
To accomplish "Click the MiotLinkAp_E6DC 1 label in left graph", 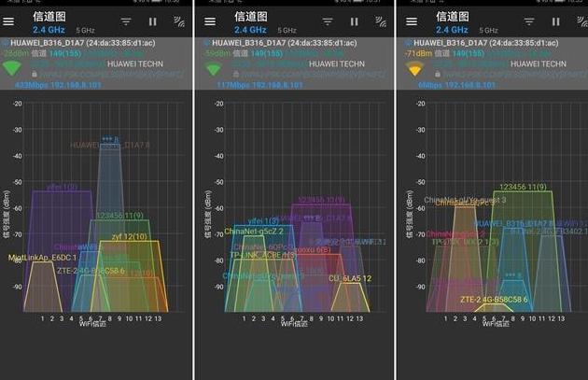I will pos(42,258).
